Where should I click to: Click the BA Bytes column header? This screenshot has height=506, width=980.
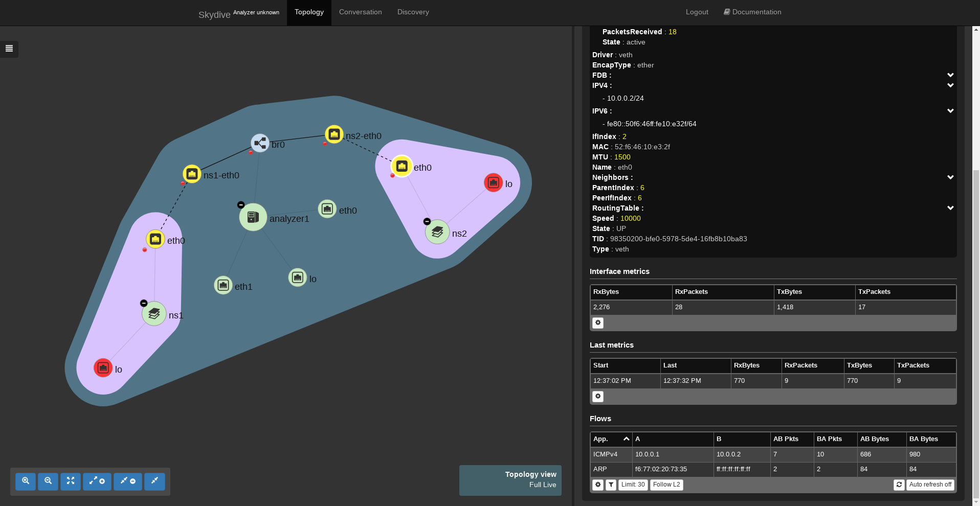click(931, 439)
